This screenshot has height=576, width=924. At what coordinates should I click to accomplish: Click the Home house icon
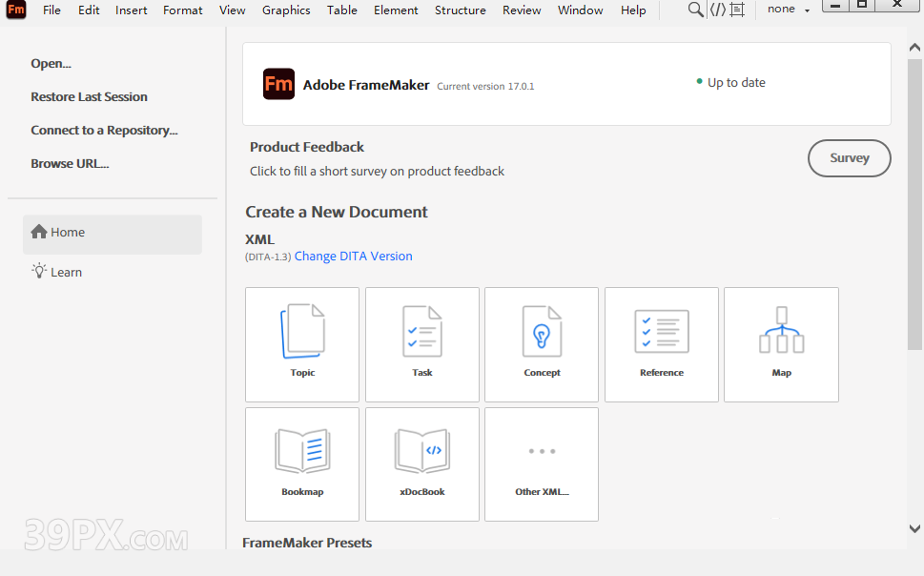tap(39, 232)
